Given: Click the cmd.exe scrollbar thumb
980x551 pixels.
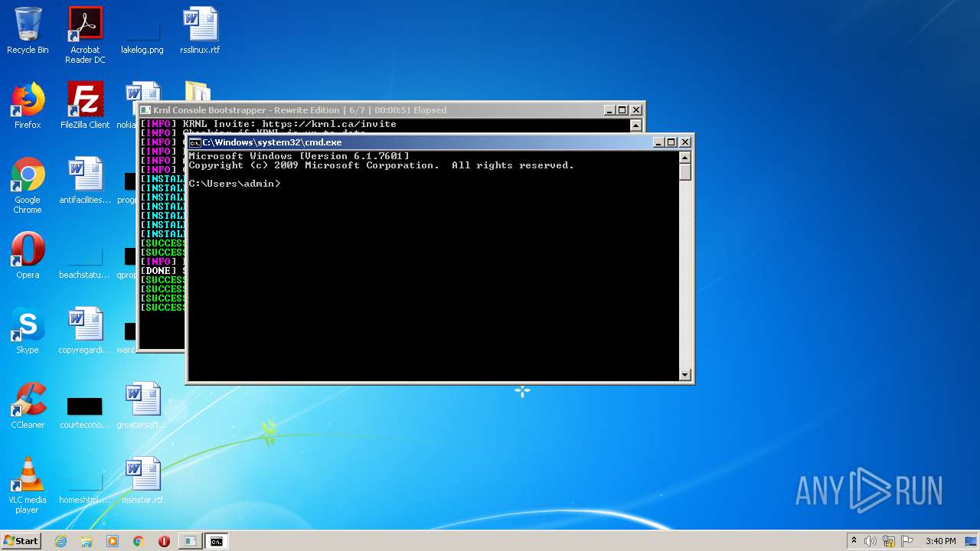Looking at the screenshot, I should tap(685, 171).
